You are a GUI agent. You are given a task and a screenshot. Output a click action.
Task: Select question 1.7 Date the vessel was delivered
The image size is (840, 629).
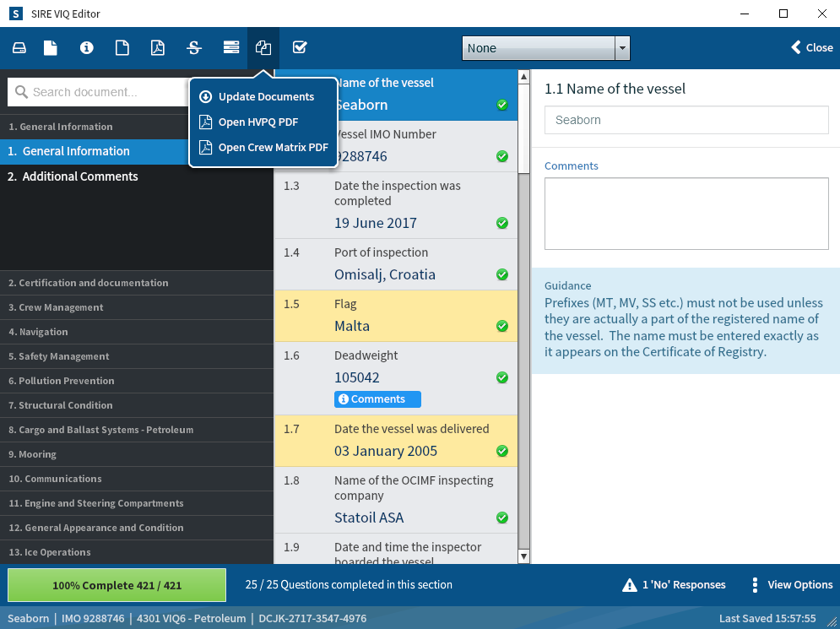click(x=396, y=441)
